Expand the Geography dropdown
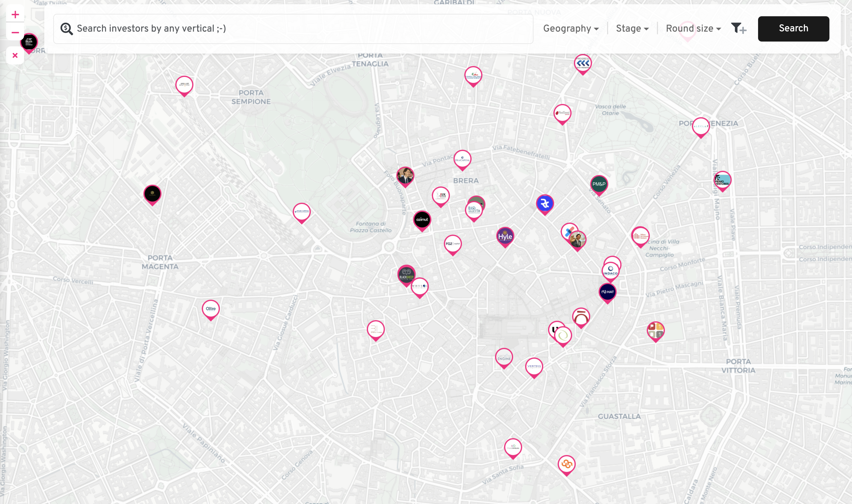Image resolution: width=852 pixels, height=504 pixels. [571, 29]
